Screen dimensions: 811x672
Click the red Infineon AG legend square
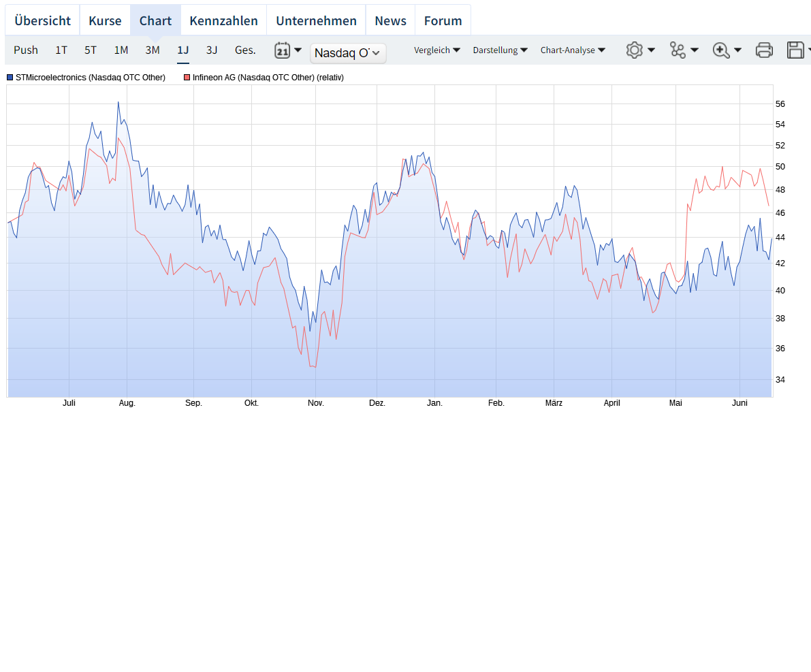(187, 78)
